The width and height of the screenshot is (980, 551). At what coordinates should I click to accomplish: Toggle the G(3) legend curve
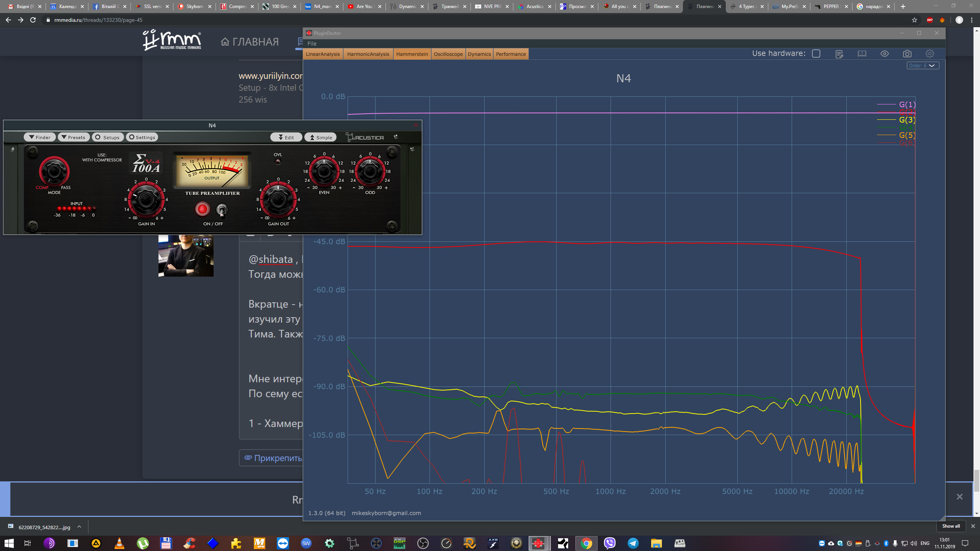tap(896, 119)
